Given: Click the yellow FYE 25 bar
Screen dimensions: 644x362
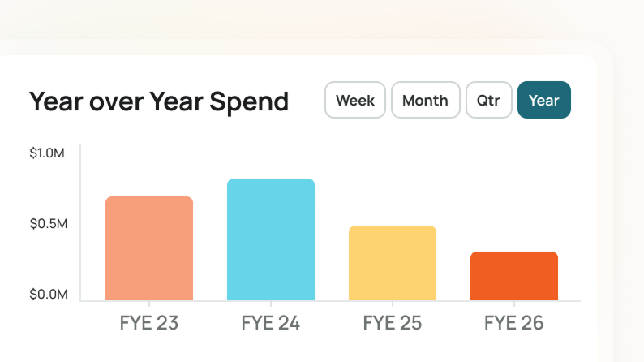Looking at the screenshot, I should 393,263.
